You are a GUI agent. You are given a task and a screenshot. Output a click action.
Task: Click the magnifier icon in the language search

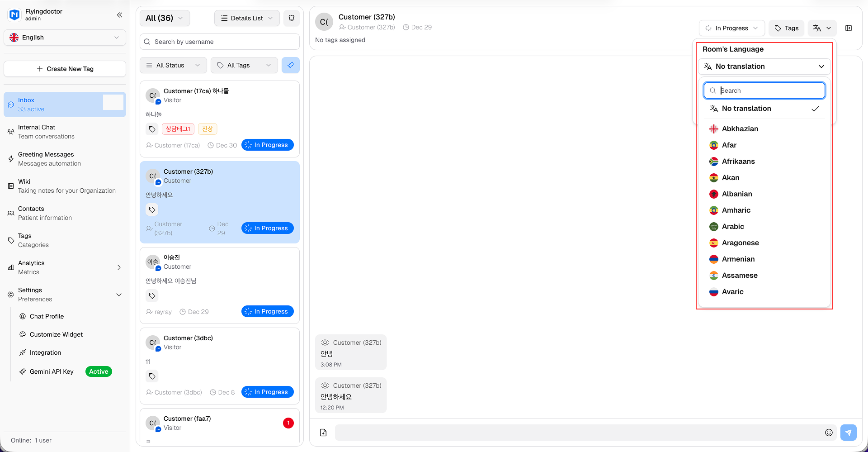pyautogui.click(x=712, y=90)
